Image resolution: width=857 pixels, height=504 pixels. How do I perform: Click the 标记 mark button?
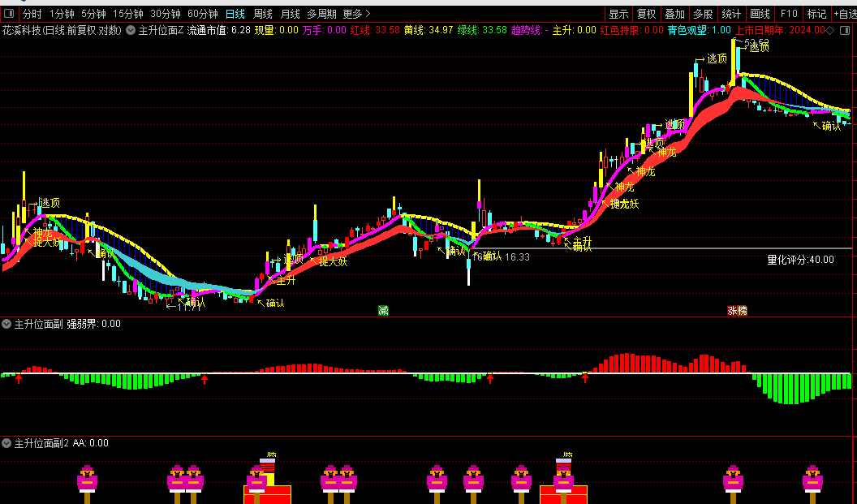pyautogui.click(x=816, y=14)
